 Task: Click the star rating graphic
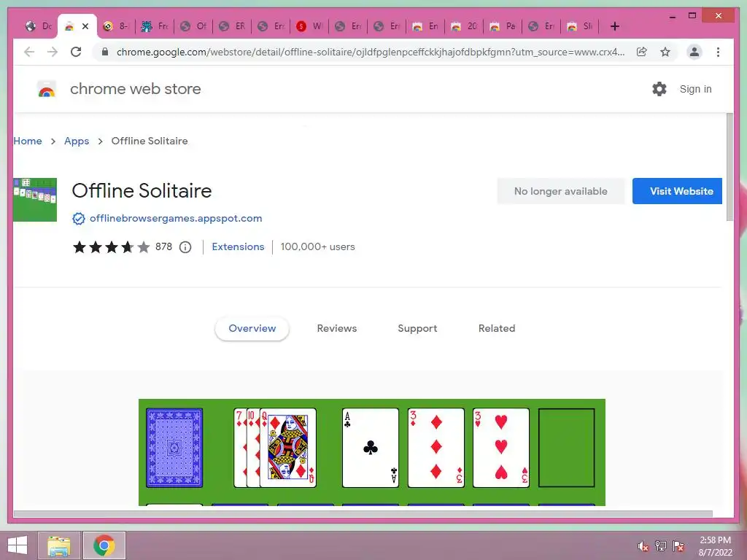(111, 247)
